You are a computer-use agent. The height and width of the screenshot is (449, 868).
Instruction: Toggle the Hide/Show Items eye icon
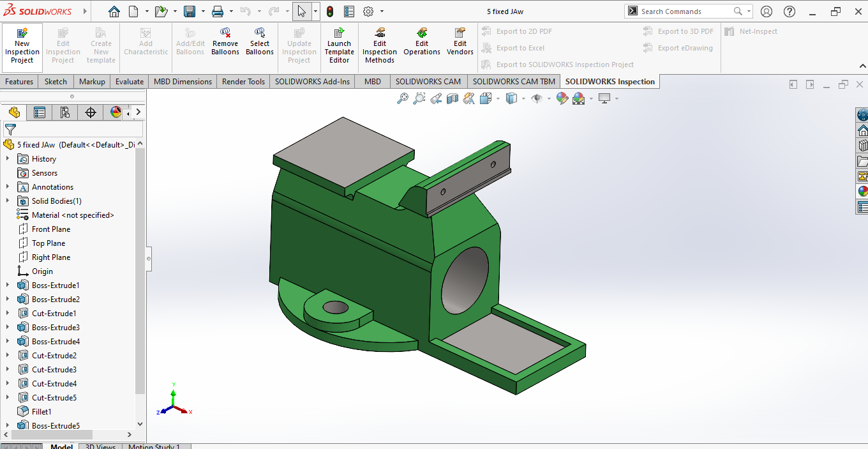(x=537, y=98)
